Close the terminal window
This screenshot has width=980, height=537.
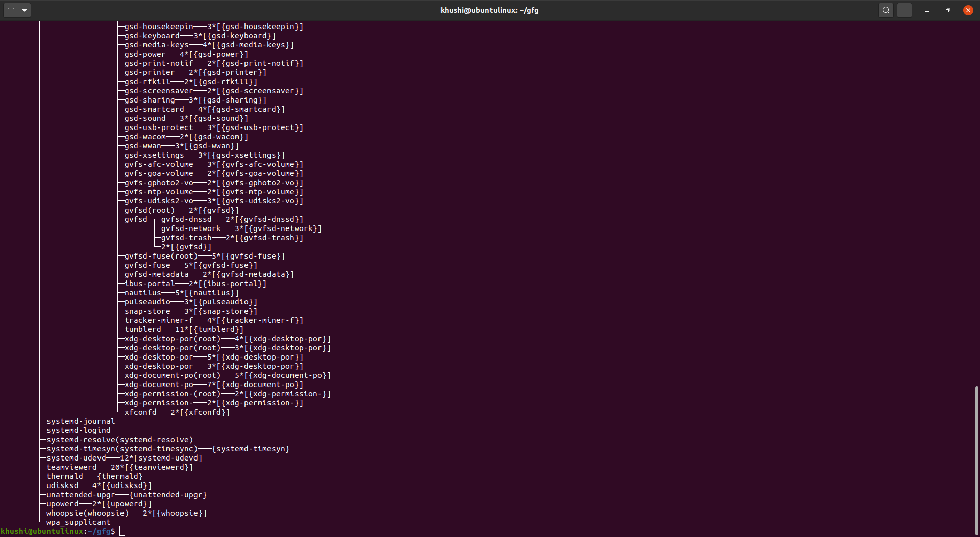coord(968,10)
